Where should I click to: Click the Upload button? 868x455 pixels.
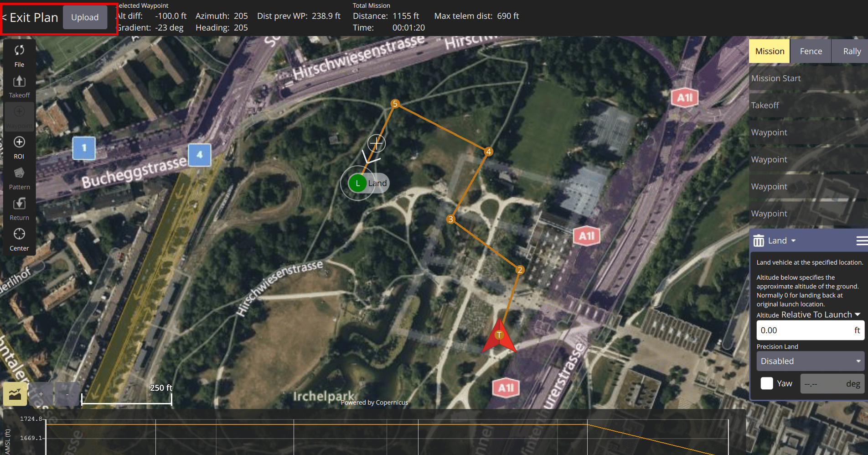[x=85, y=17]
